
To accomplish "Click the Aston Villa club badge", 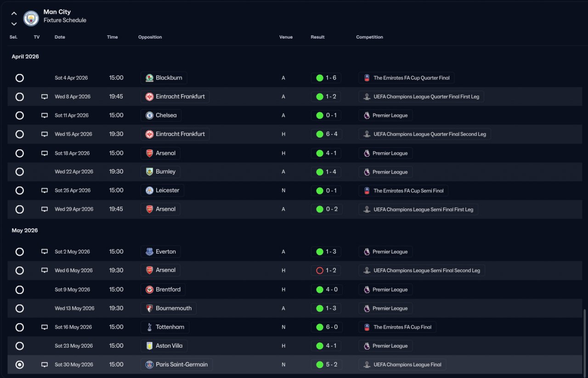I will tap(149, 346).
